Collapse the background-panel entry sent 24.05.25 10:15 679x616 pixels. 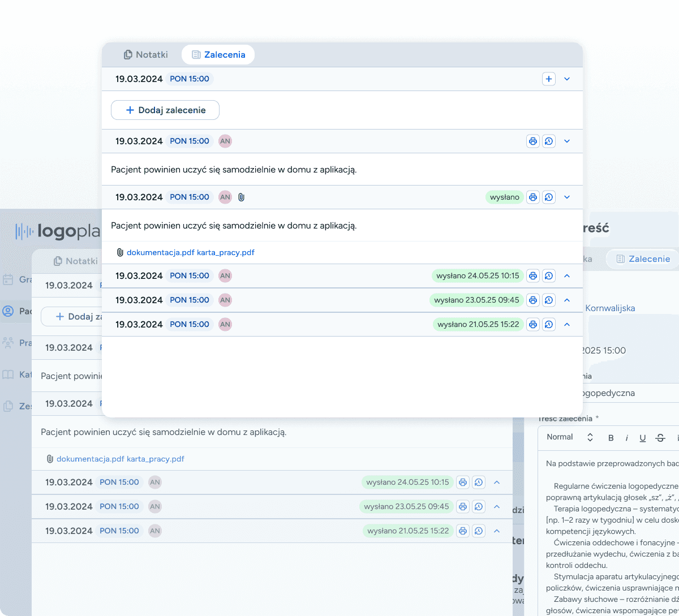tap(497, 483)
